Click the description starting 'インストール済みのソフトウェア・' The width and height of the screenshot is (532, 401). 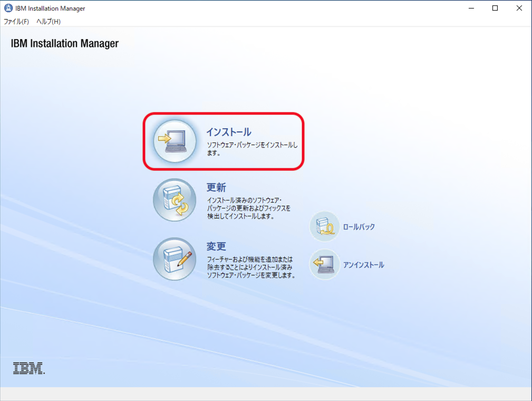(249, 208)
